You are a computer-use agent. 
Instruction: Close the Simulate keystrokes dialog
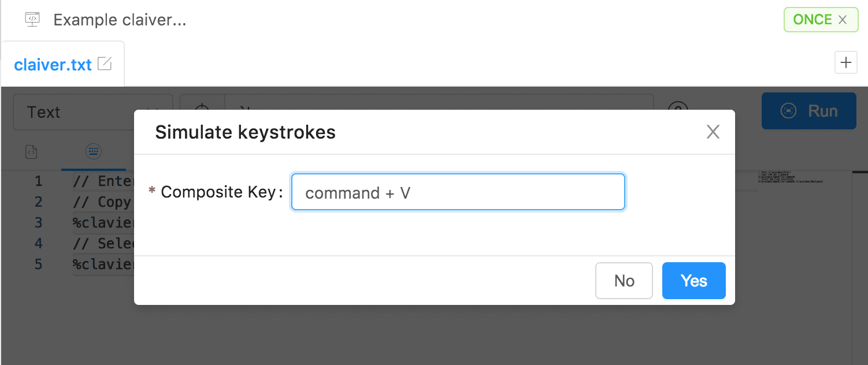713,132
